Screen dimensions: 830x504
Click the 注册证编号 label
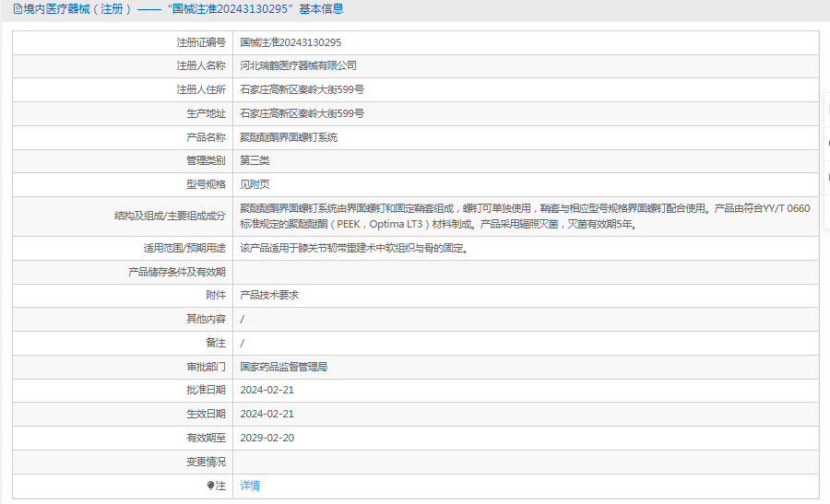(x=201, y=42)
